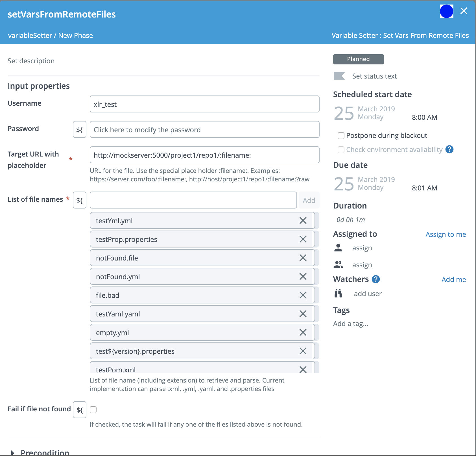476x456 pixels.
Task: Select the notFound.yml list entry
Action: 202,277
